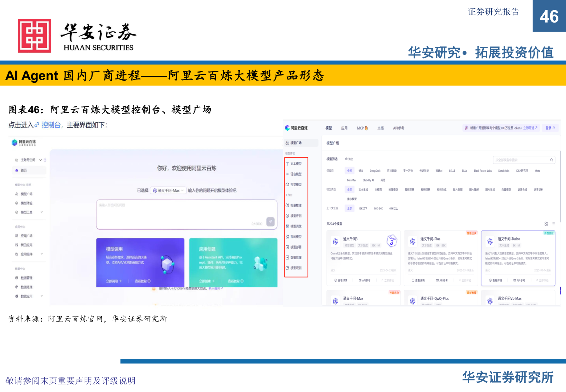Select 通义 supplier filter
The height and width of the screenshot is (392, 566).
pos(361,171)
